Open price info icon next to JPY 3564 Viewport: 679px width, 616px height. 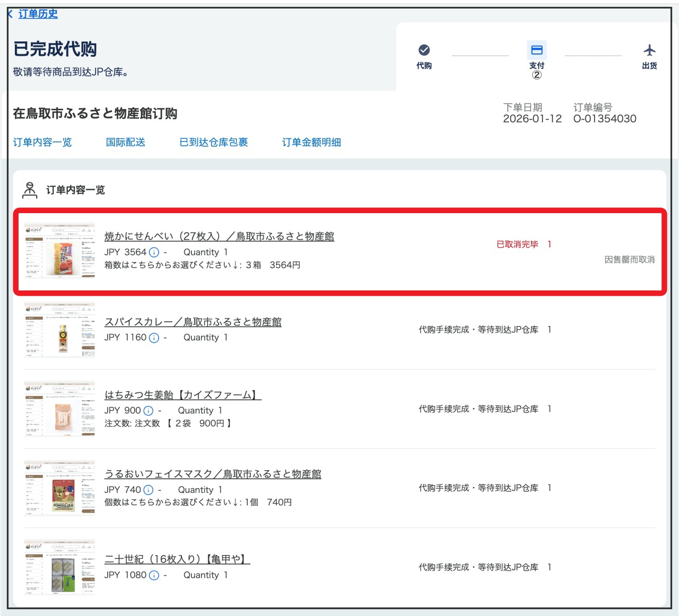click(154, 252)
